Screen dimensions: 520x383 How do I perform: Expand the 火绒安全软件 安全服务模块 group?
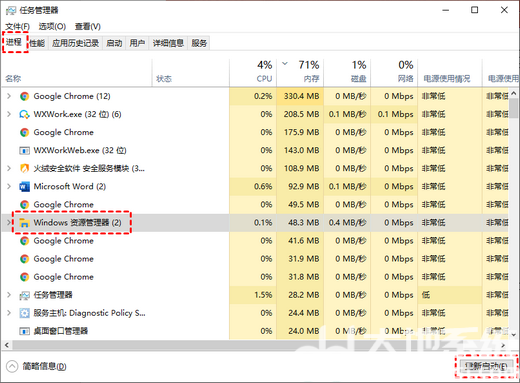click(x=9, y=168)
